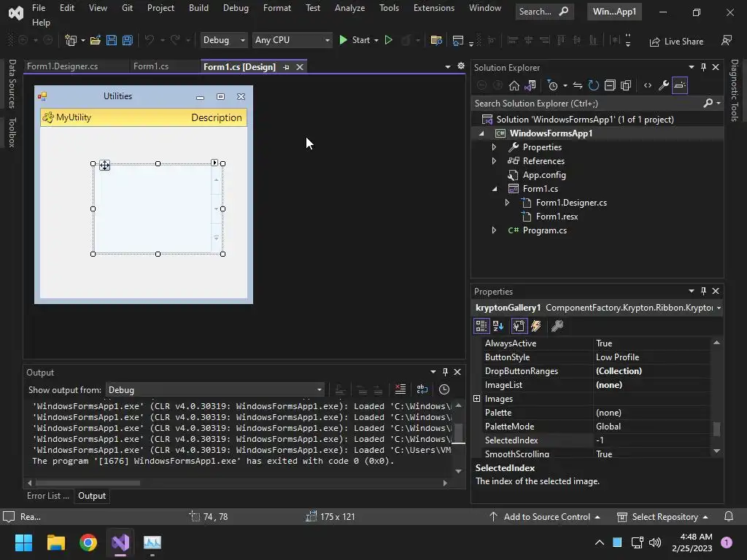This screenshot has height=560, width=747.
Task: Click Sync with Active Document icon
Action: tap(578, 85)
